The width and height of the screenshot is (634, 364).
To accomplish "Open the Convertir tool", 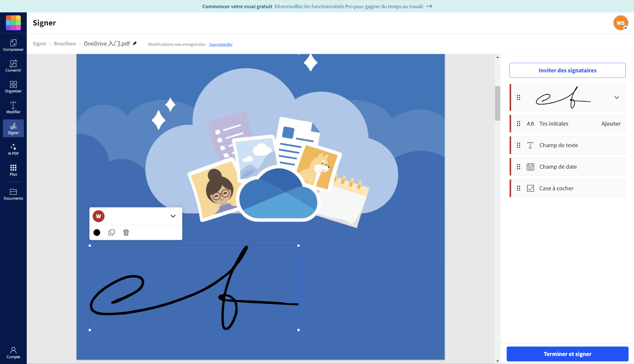I will (x=13, y=65).
